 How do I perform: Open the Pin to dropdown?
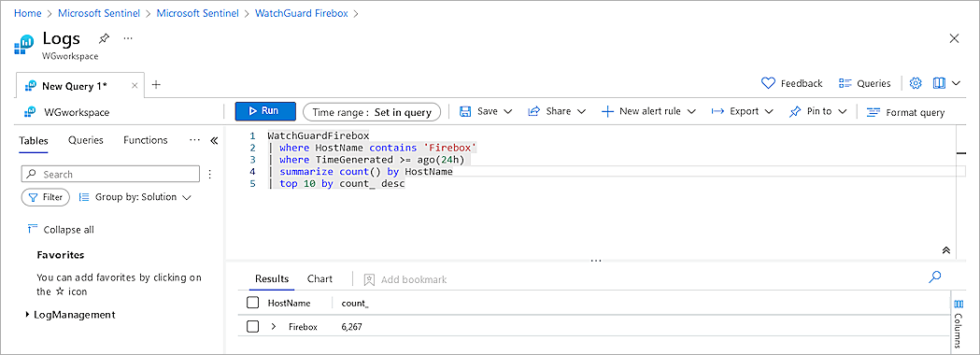coord(817,111)
